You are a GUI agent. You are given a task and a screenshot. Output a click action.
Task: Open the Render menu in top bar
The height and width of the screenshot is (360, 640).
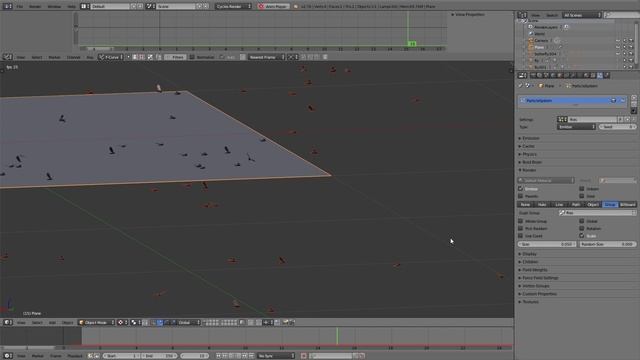35,7
